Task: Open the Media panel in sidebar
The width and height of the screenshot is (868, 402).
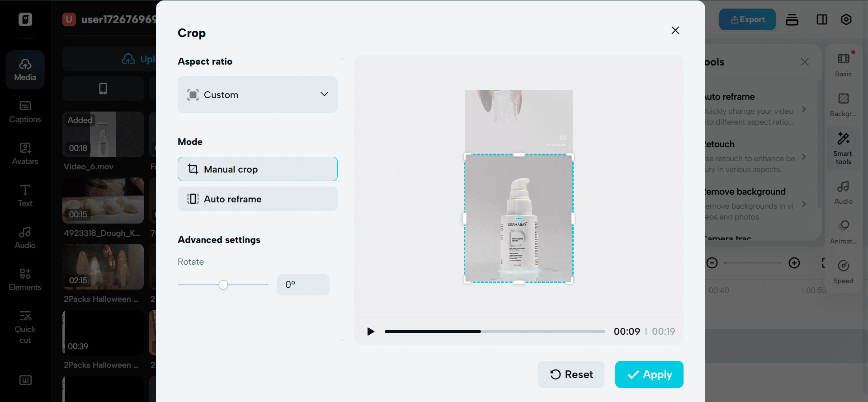Action: tap(25, 70)
